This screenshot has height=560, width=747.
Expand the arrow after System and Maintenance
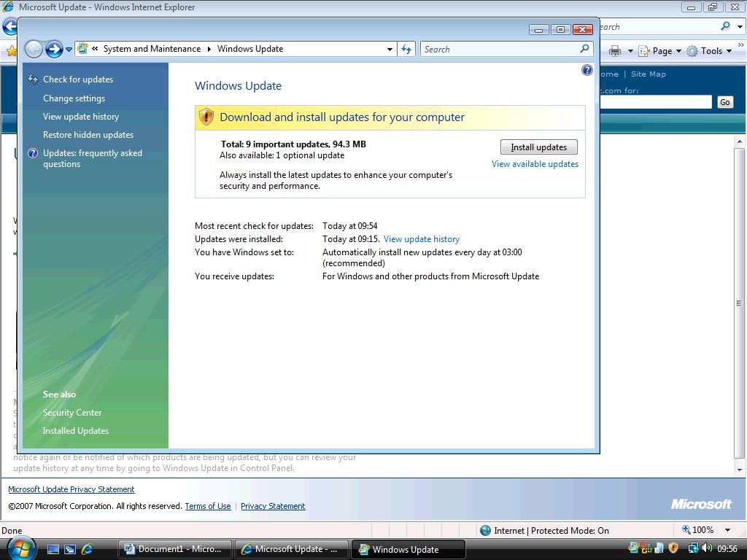coord(209,49)
